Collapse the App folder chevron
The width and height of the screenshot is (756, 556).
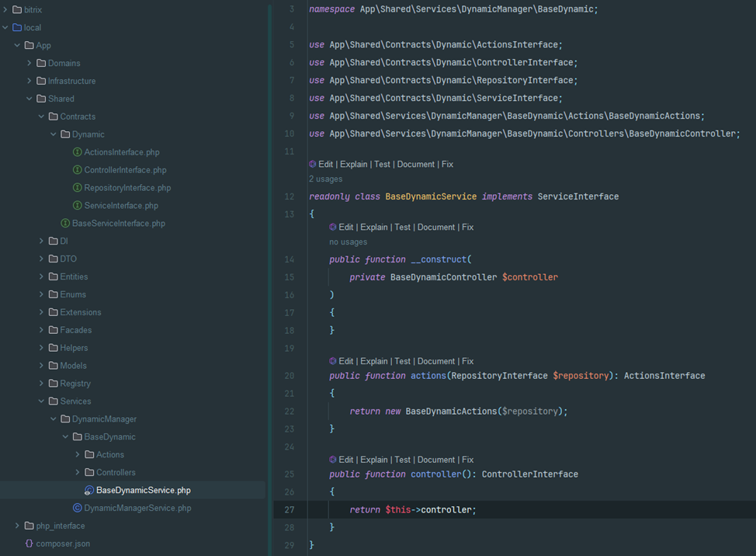click(17, 45)
